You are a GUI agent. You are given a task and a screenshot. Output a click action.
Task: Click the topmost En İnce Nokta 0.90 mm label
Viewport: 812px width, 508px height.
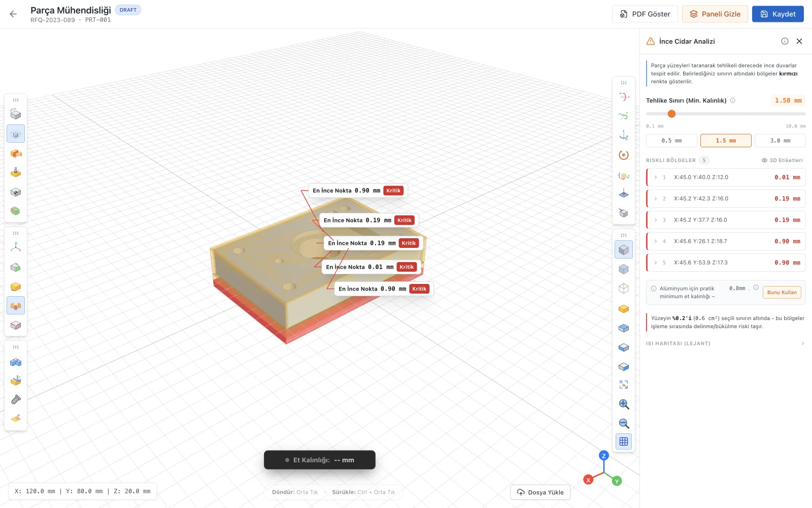358,191
